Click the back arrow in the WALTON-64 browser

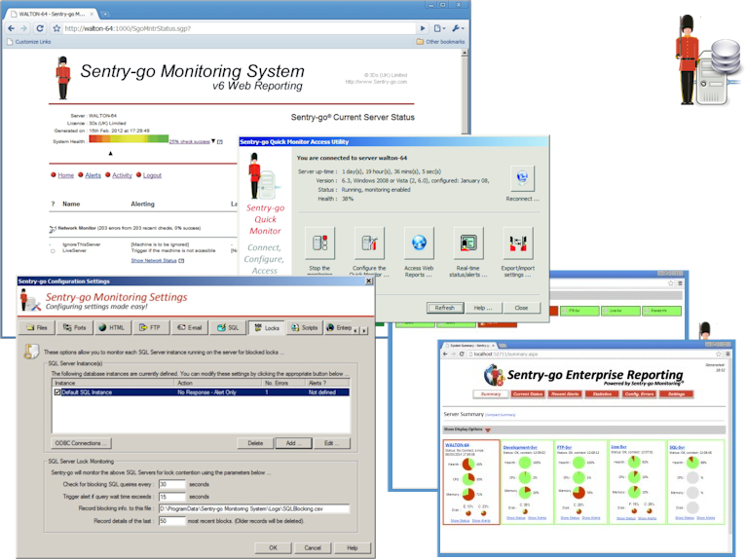(x=11, y=28)
